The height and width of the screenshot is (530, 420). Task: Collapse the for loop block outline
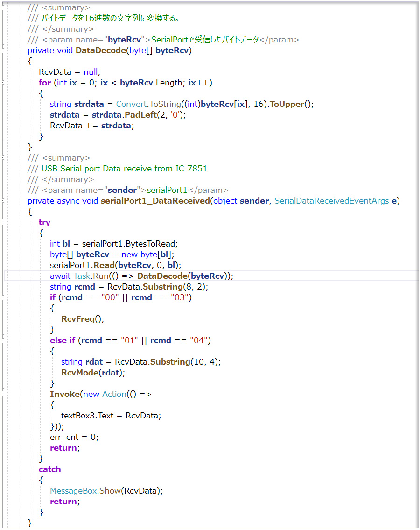click(x=3, y=83)
